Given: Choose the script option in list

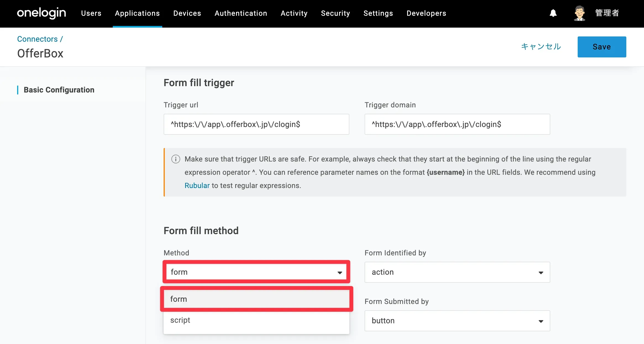Looking at the screenshot, I should pyautogui.click(x=256, y=320).
